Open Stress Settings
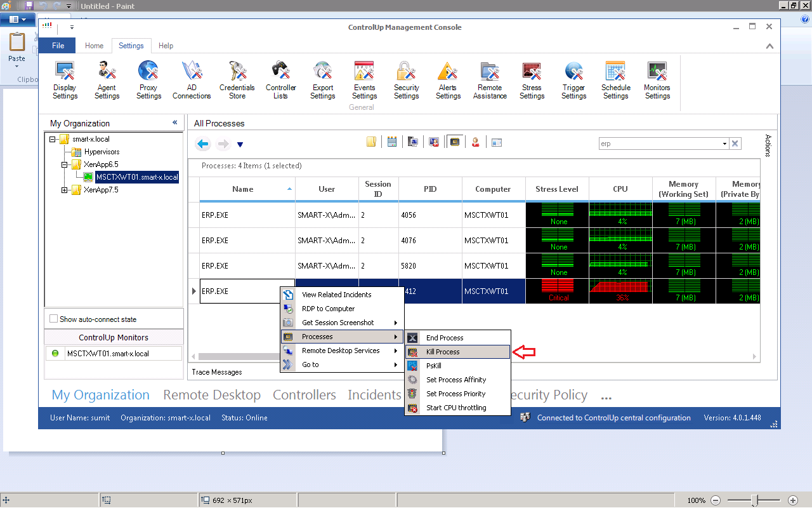Image resolution: width=812 pixels, height=508 pixels. [532, 80]
